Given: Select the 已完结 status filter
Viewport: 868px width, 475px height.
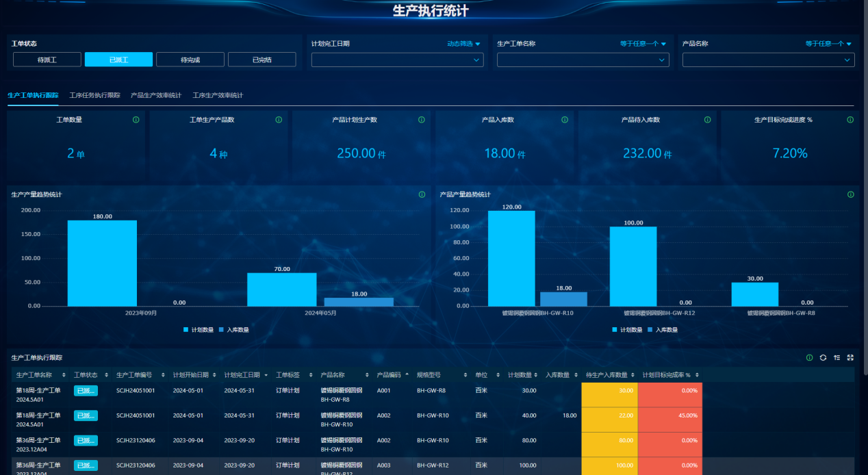Looking at the screenshot, I should 261,60.
